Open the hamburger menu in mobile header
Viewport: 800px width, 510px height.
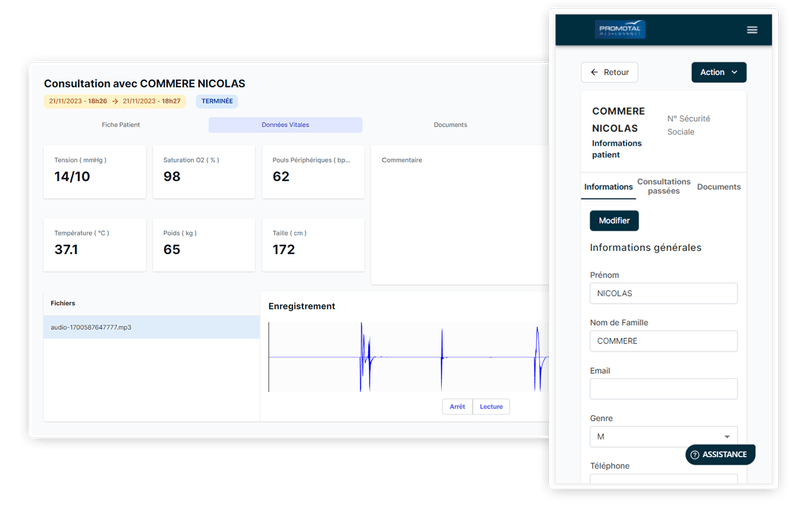point(752,30)
